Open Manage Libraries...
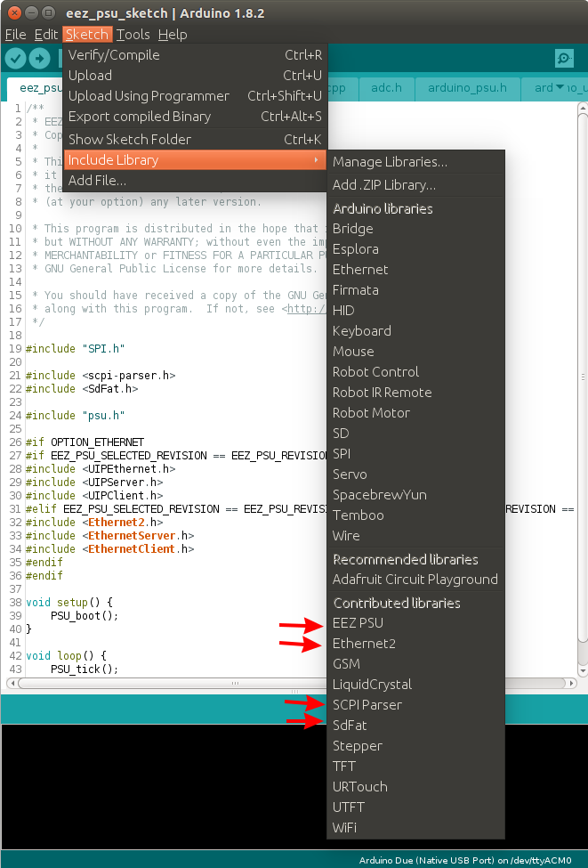588x868 pixels. point(416,162)
